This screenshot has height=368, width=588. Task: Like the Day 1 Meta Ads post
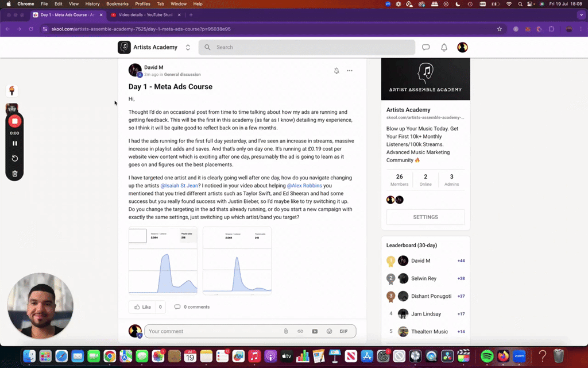click(143, 307)
